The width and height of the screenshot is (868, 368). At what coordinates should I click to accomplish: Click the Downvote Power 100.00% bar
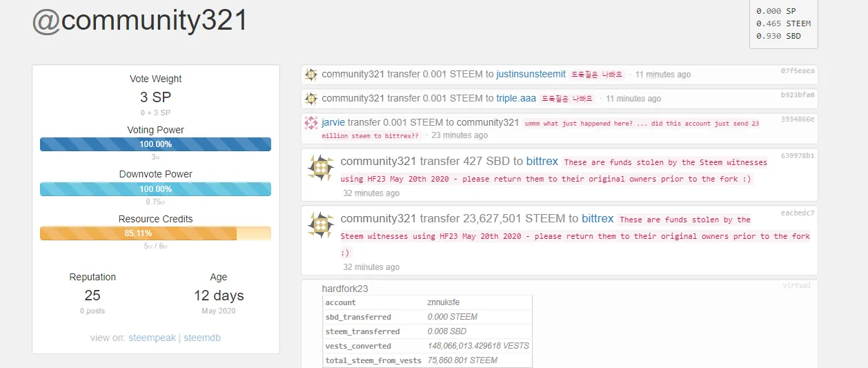click(x=155, y=188)
